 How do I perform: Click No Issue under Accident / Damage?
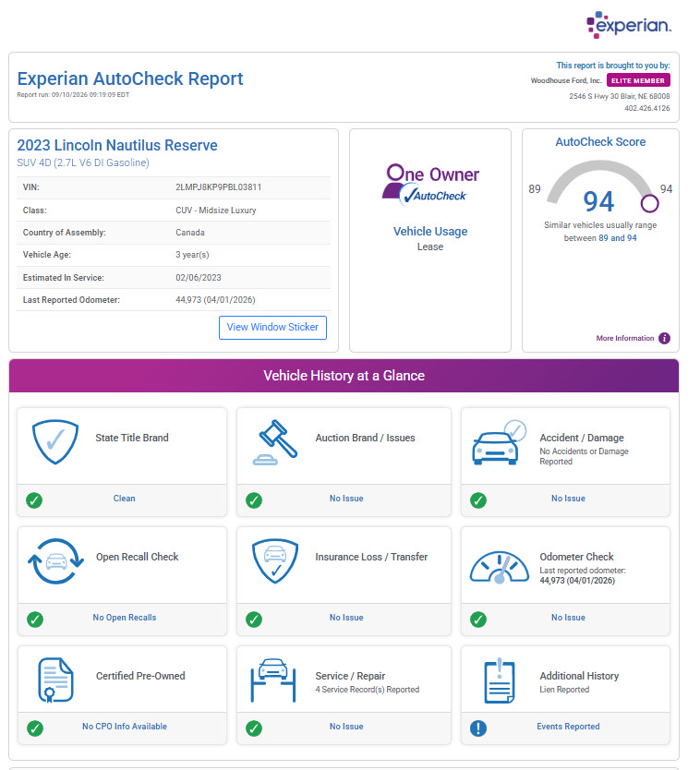pyautogui.click(x=568, y=499)
